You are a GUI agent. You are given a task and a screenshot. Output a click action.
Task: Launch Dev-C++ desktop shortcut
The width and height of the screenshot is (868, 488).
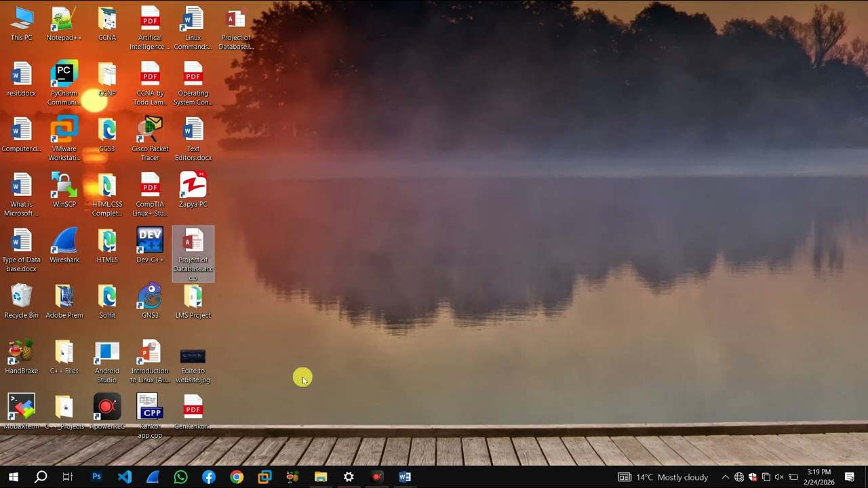click(x=150, y=247)
